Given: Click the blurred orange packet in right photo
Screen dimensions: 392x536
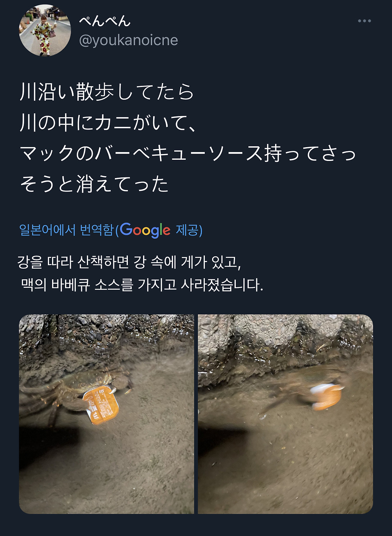Looking at the screenshot, I should pyautogui.click(x=326, y=397).
